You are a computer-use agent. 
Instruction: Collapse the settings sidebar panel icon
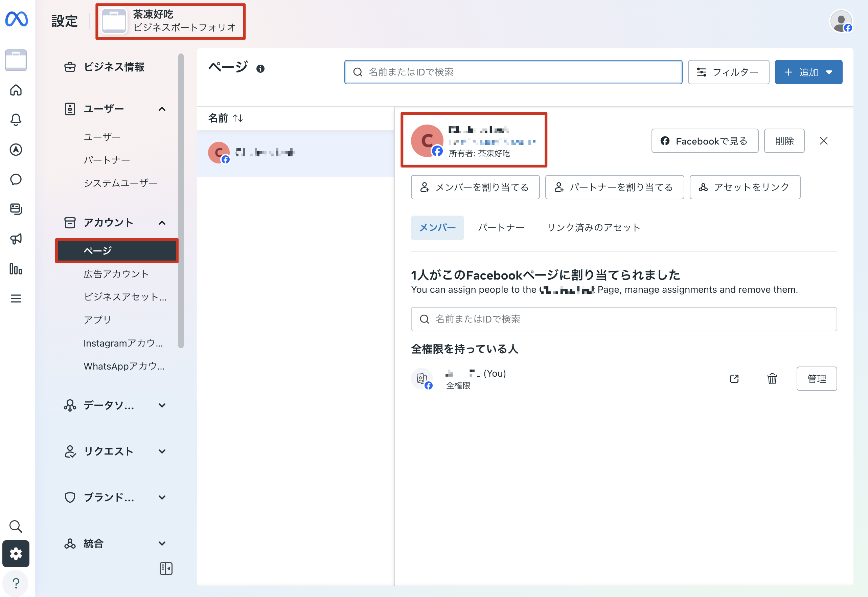tap(166, 569)
